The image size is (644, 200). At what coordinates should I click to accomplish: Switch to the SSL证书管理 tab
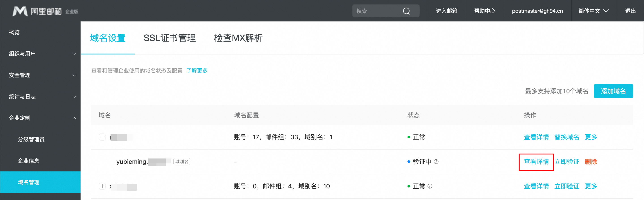coord(169,38)
